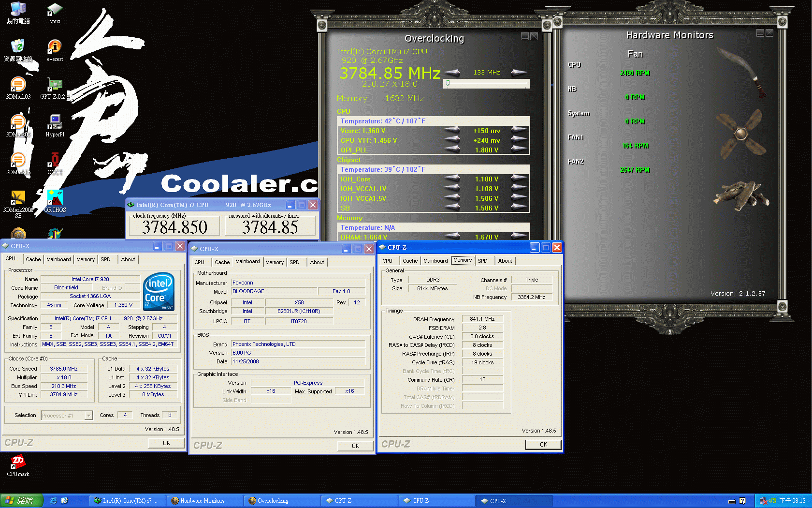Image resolution: width=812 pixels, height=508 pixels.
Task: Raise IOH_Core 1.100 V with right arrow
Action: point(519,178)
